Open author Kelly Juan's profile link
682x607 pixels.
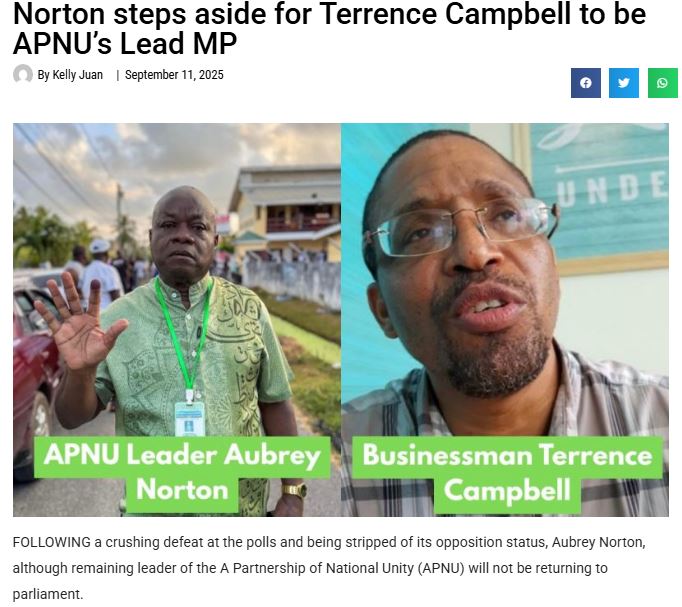tap(70, 75)
